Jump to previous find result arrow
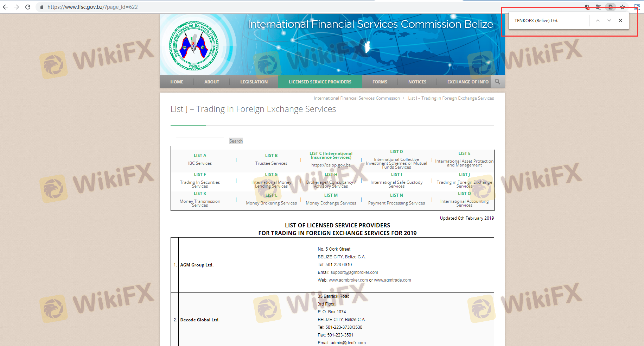 [x=598, y=20]
